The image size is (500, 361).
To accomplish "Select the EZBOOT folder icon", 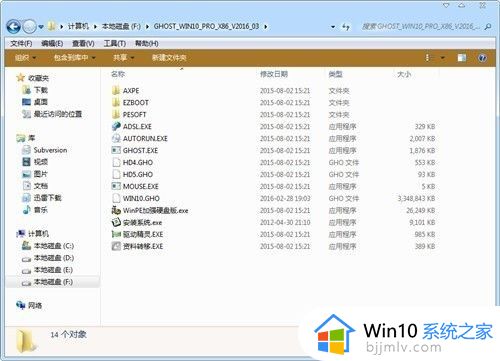I will 116,102.
